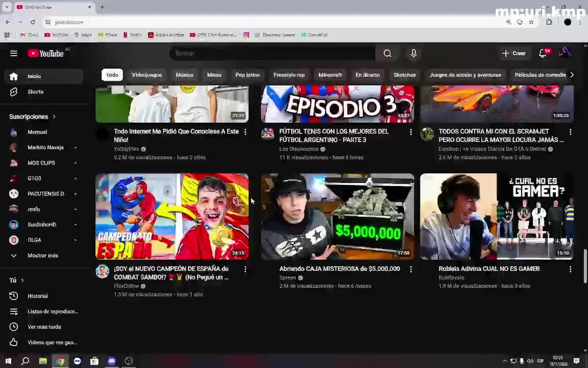Viewport: 588px width, 368px height.
Task: Open the $5,000,000 mystery box thumbnail
Action: [337, 216]
